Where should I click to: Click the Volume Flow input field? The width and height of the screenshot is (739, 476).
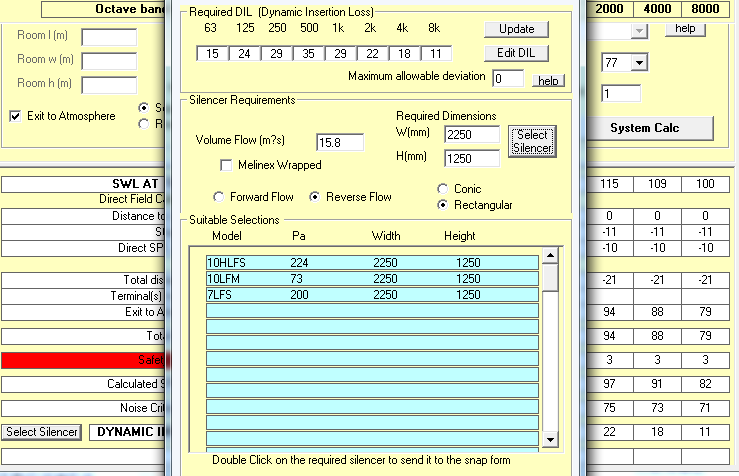[340, 142]
